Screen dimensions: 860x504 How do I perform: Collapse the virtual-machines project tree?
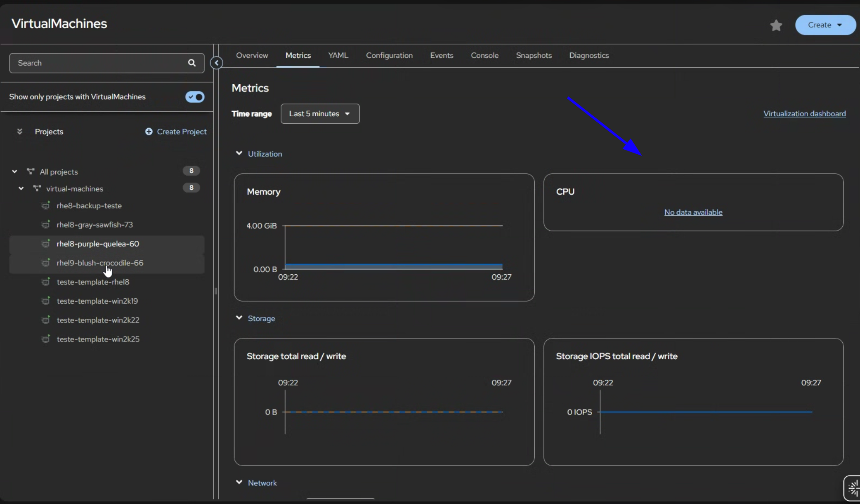pyautogui.click(x=21, y=188)
